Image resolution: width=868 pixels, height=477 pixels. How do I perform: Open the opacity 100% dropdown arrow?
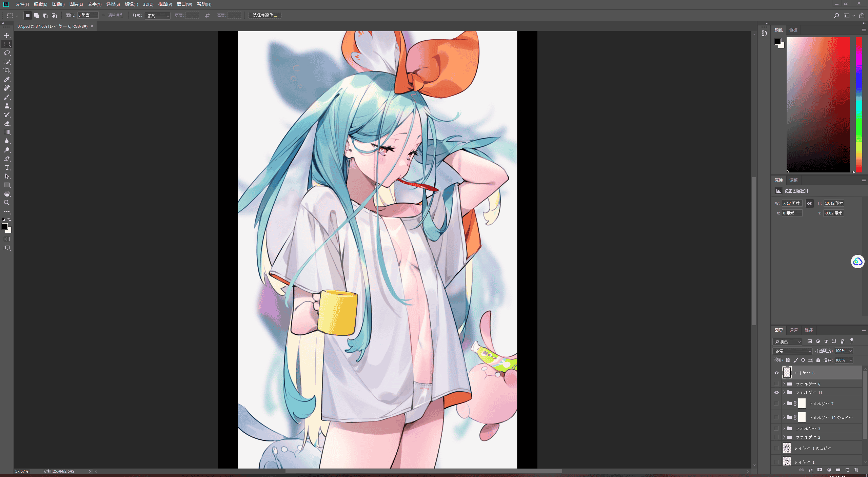pos(851,351)
